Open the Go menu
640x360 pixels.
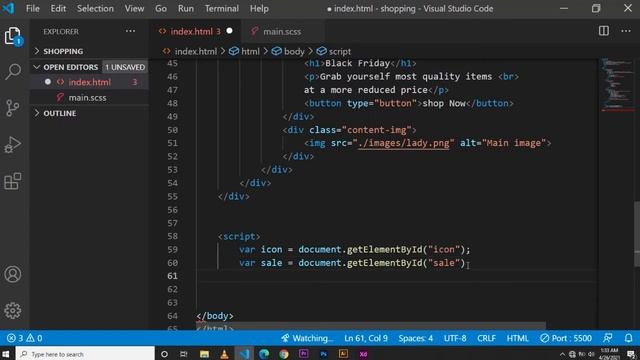(x=161, y=8)
